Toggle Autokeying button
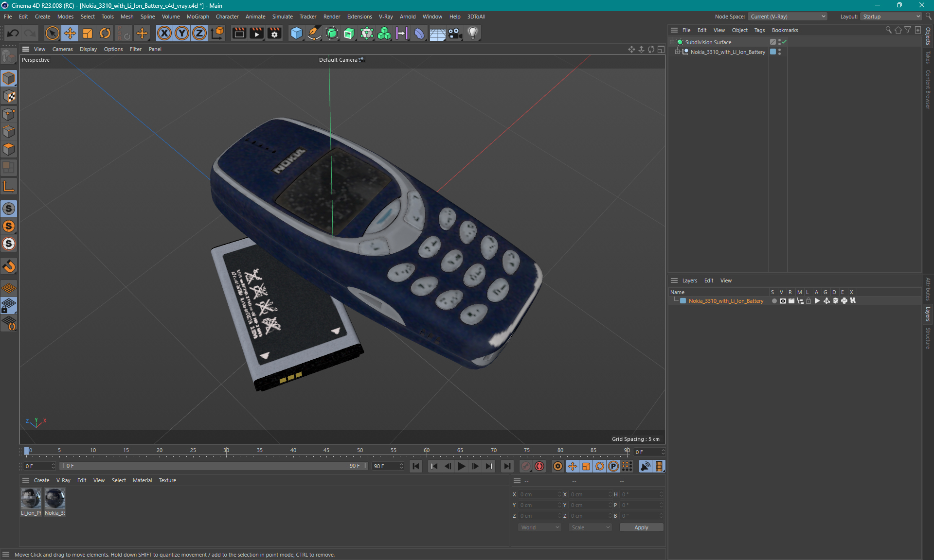Viewport: 934px width, 560px height. (539, 466)
